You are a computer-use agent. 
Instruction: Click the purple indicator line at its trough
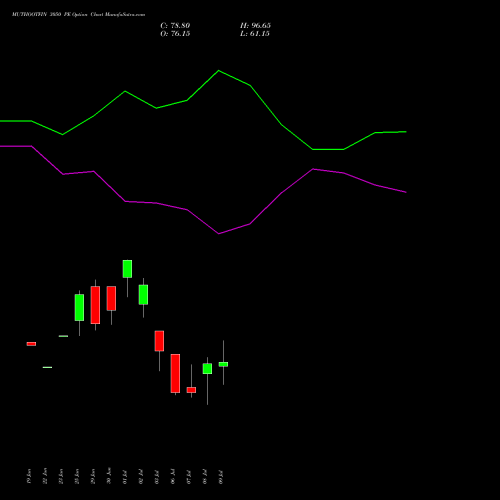(219, 233)
